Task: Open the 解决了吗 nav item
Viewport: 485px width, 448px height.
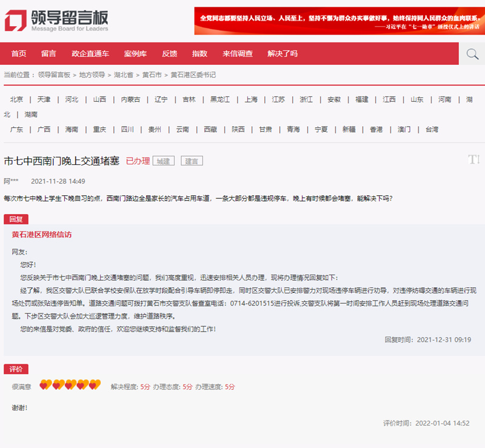Action: (x=283, y=54)
